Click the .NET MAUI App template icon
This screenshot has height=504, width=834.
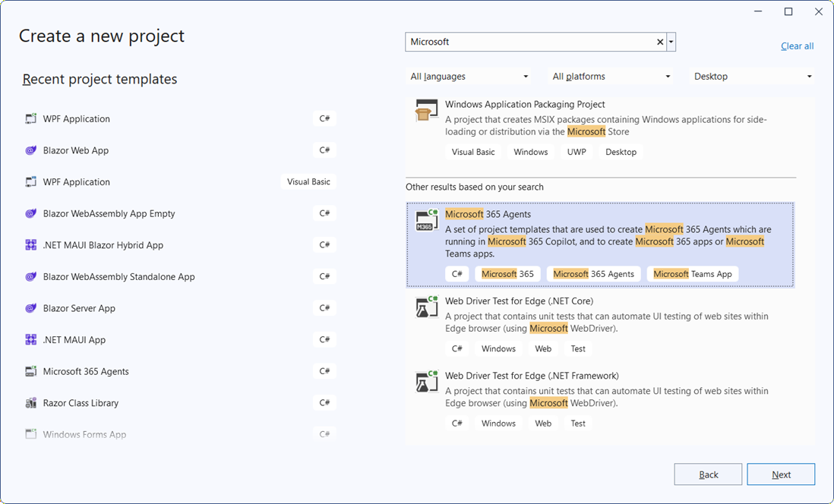30,339
